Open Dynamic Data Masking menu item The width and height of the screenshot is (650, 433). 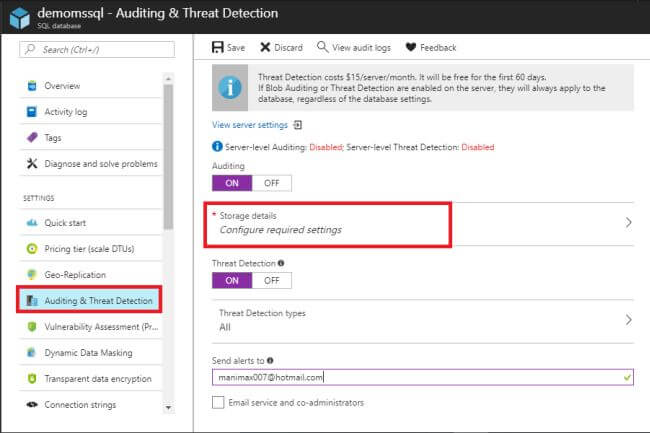click(90, 353)
